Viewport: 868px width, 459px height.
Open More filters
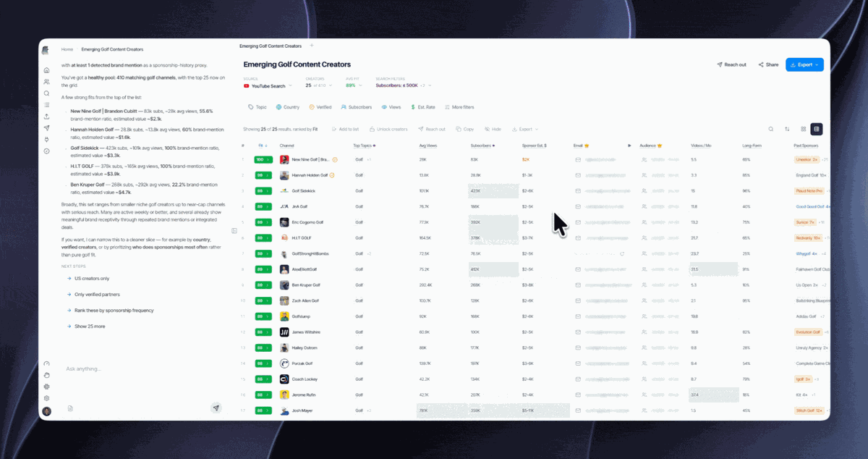tap(459, 107)
